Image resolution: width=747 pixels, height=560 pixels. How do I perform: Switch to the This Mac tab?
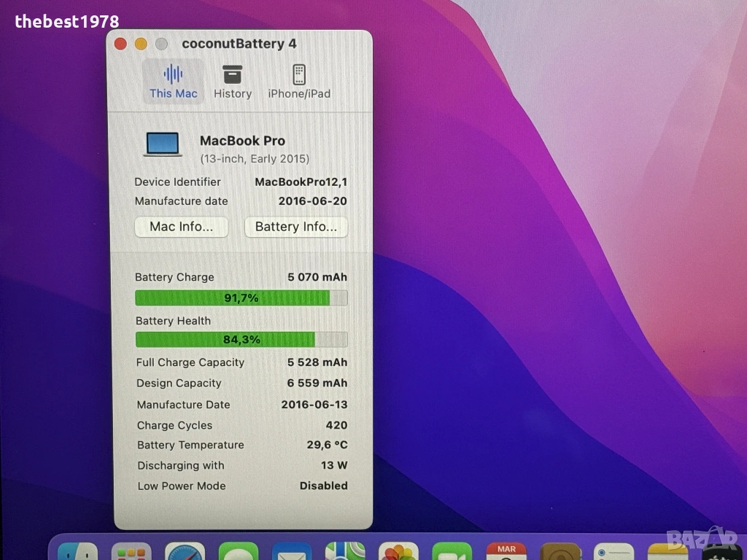coord(173,82)
